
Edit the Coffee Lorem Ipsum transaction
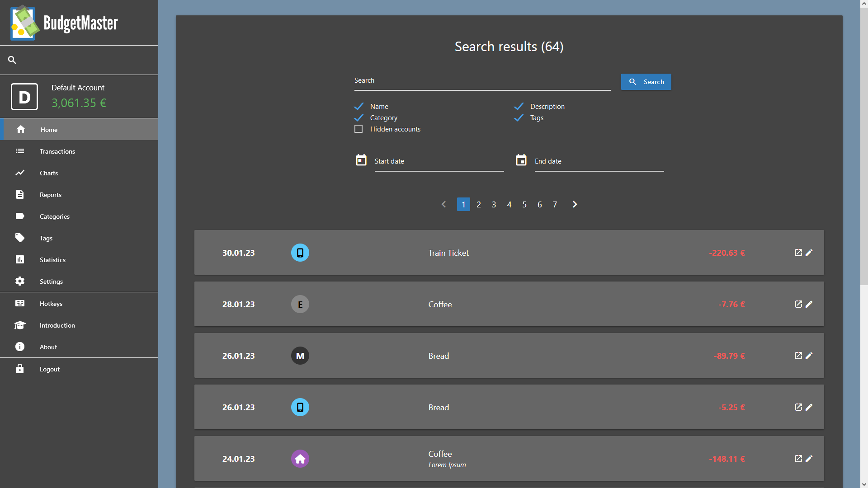click(x=809, y=459)
